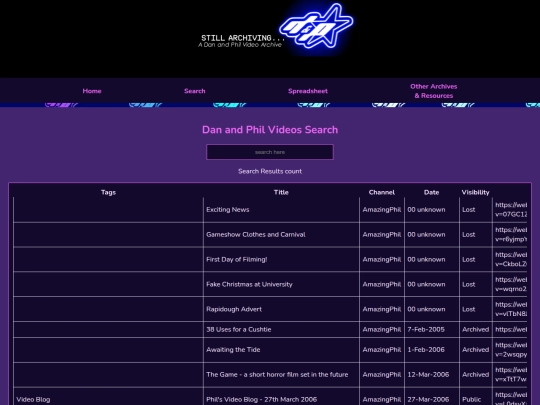540x405 pixels.
Task: Click the Date column header
Action: (432, 192)
